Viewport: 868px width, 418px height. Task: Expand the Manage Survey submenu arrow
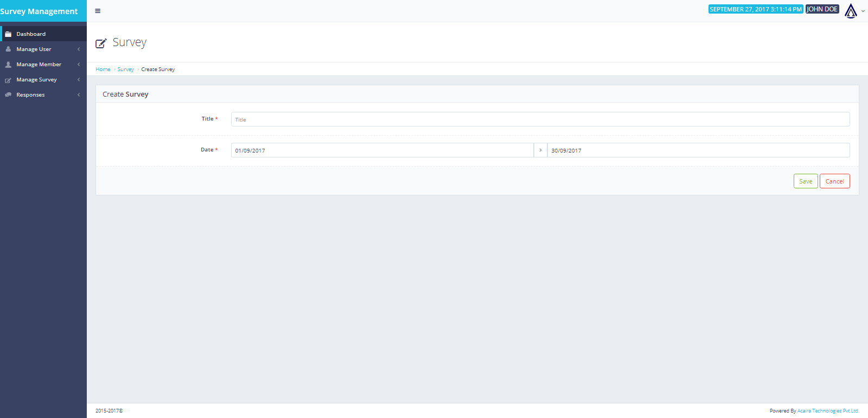point(79,80)
